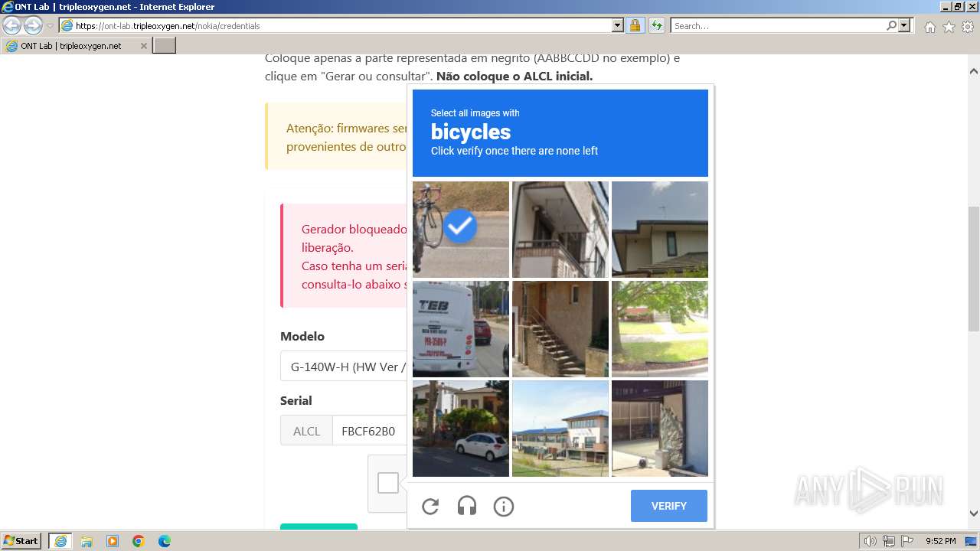Close the ONT Lab tab

click(x=143, y=46)
